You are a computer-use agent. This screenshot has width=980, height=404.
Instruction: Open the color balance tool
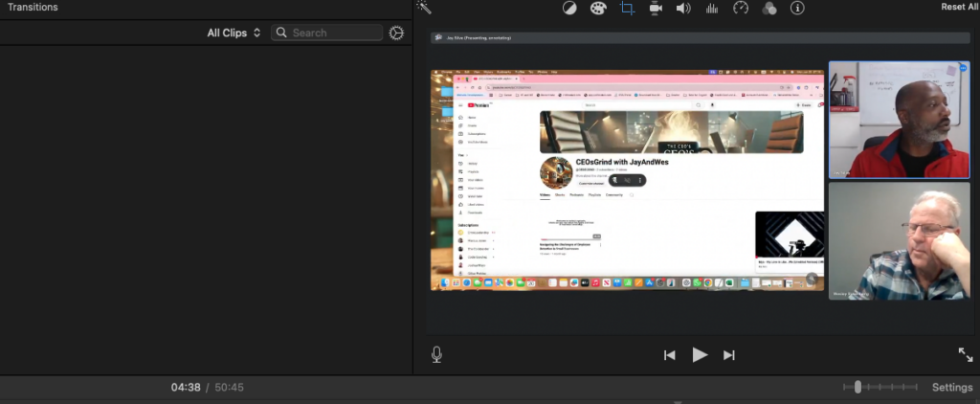[568, 9]
